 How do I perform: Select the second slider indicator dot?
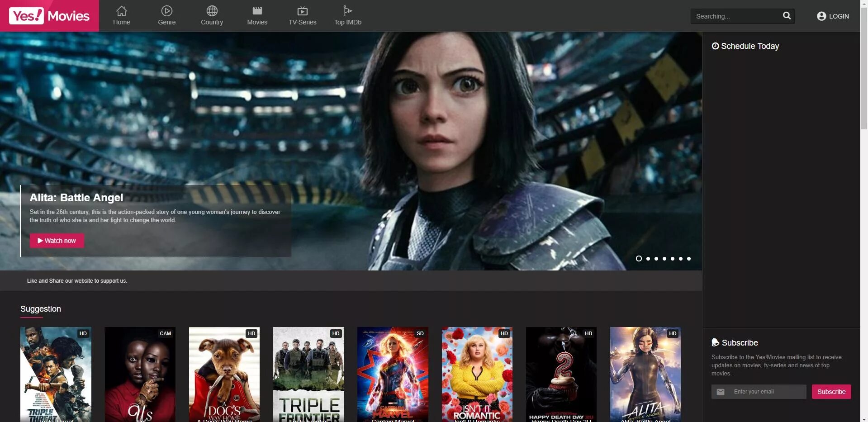[x=648, y=259]
